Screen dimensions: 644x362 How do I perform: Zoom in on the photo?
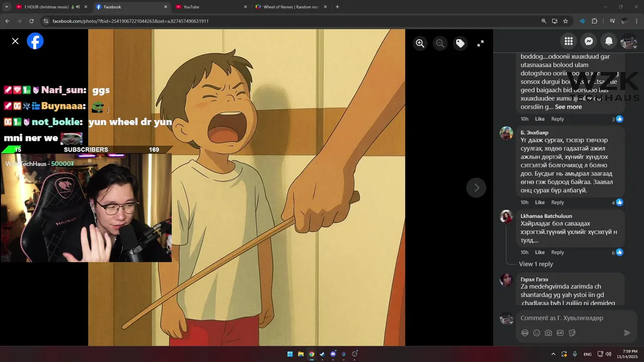click(x=420, y=43)
